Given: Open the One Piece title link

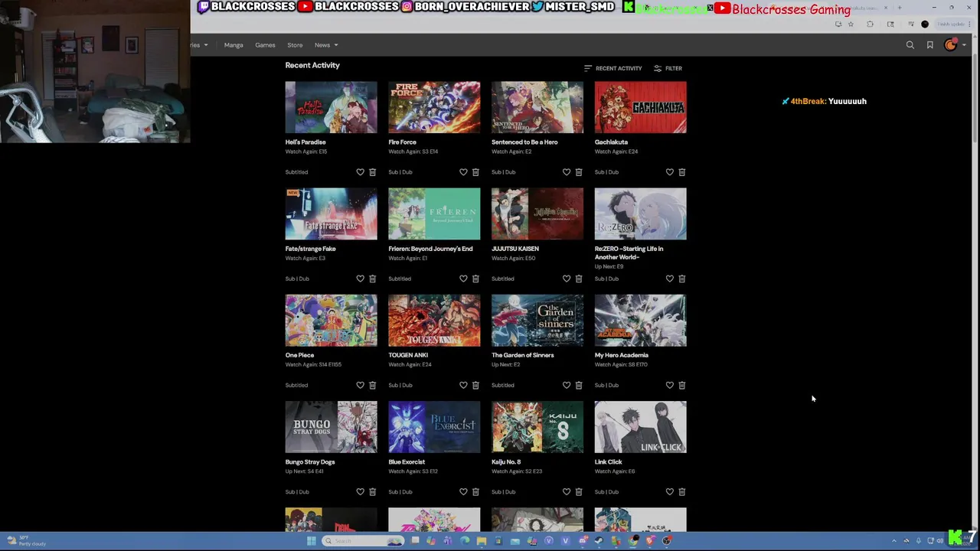Looking at the screenshot, I should 299,355.
